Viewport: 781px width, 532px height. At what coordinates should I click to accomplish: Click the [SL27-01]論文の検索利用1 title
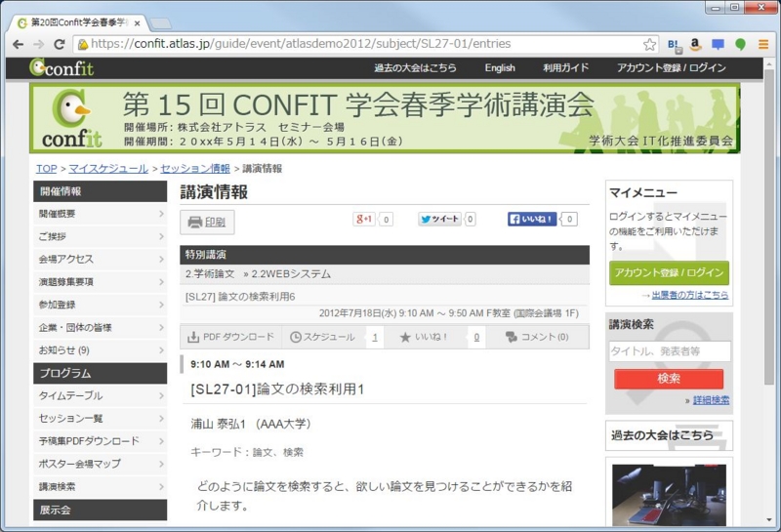click(277, 389)
